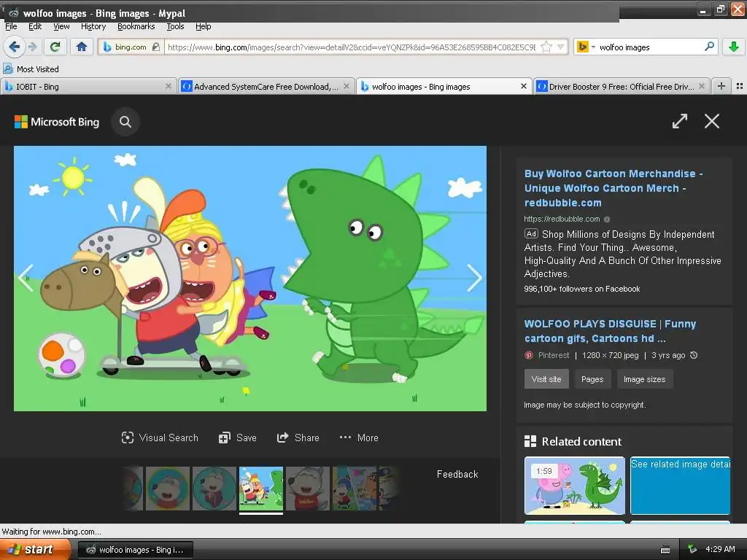Send Feedback via Feedback link
This screenshot has width=747, height=560.
(457, 474)
